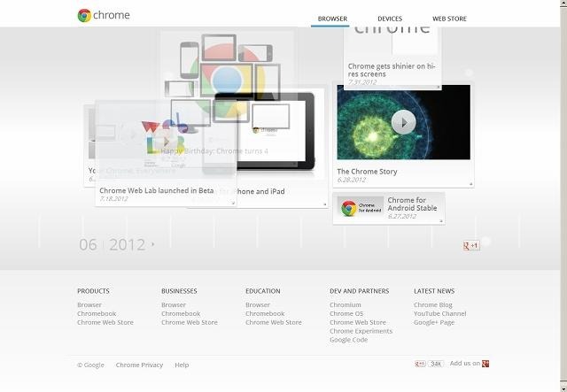The image size is (567, 392).
Task: Open 'Chrome Web Lab launched in Beta'
Action: click(156, 190)
